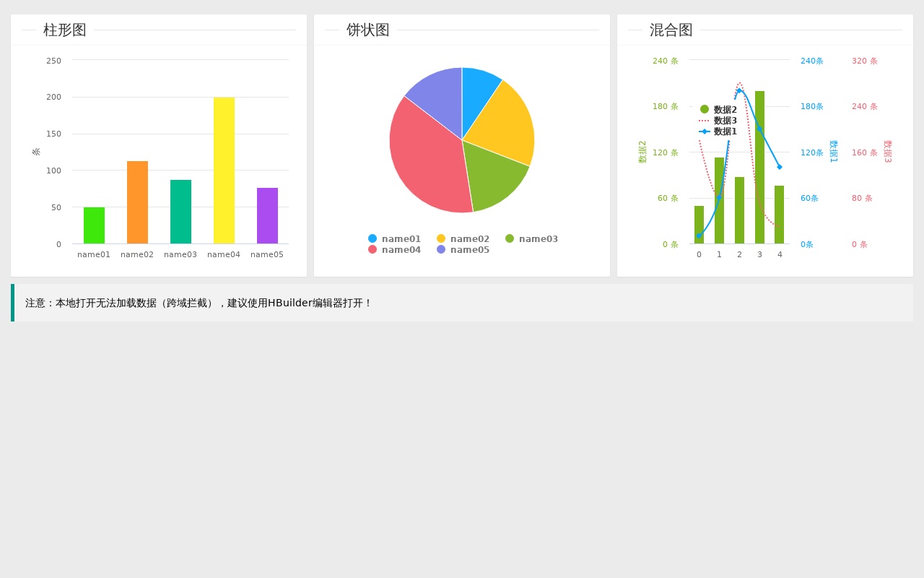
Task: Click the 240 条 green axis label
Action: pos(666,61)
